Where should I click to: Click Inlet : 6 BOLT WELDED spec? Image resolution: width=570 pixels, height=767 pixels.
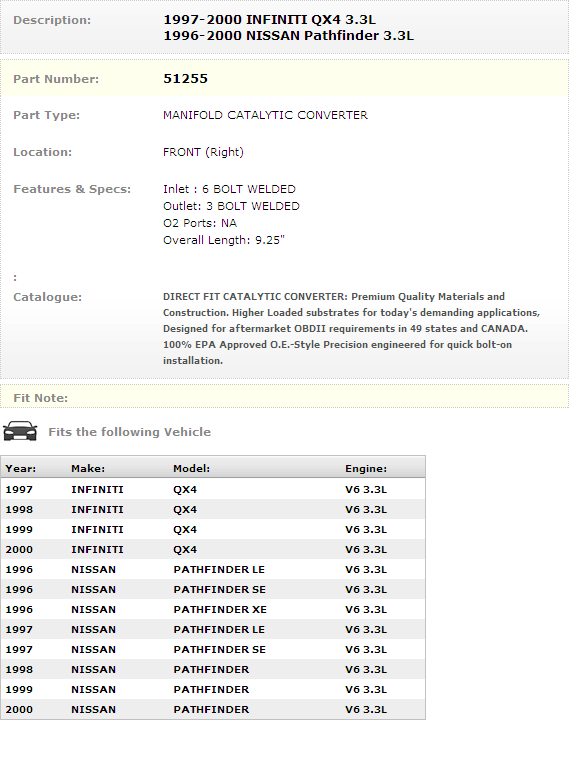[x=229, y=189]
